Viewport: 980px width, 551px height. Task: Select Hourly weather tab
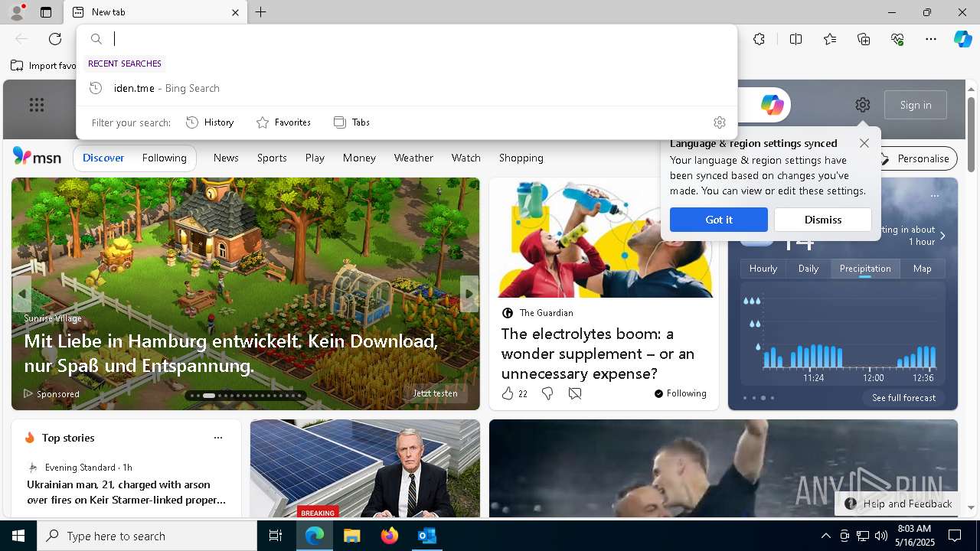763,269
